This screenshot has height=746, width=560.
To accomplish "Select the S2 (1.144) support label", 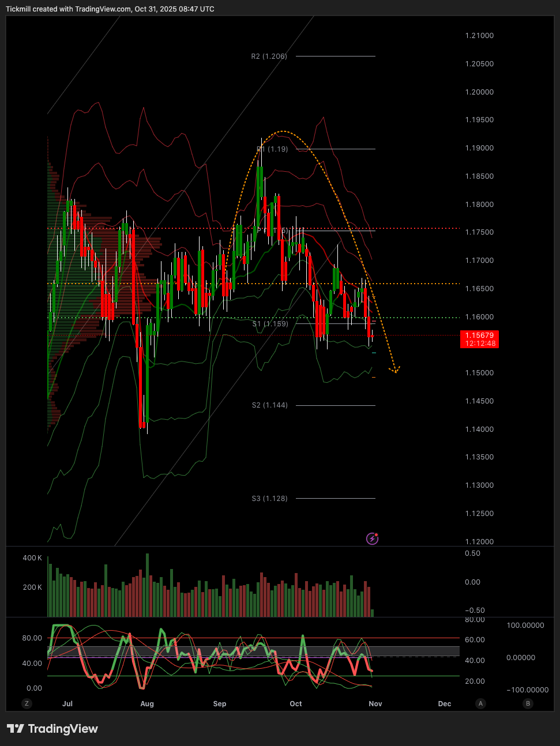I will click(269, 405).
